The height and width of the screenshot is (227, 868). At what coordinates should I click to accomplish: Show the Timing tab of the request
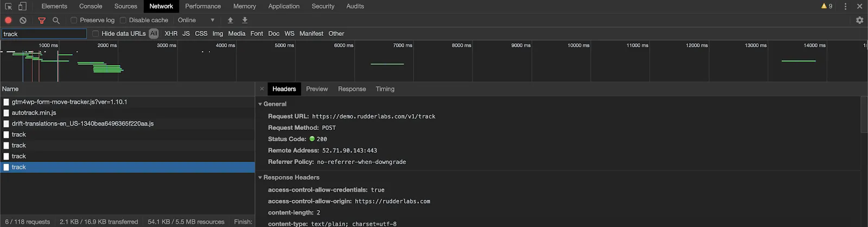point(385,89)
